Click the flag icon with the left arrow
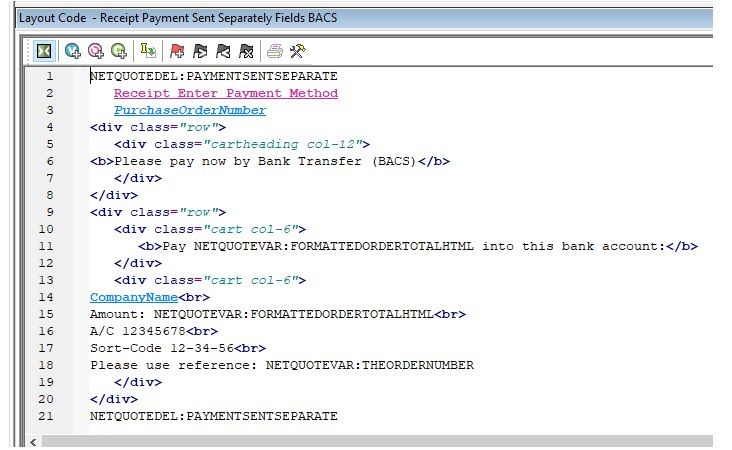Image resolution: width=732 pixels, height=450 pixels. coord(223,50)
